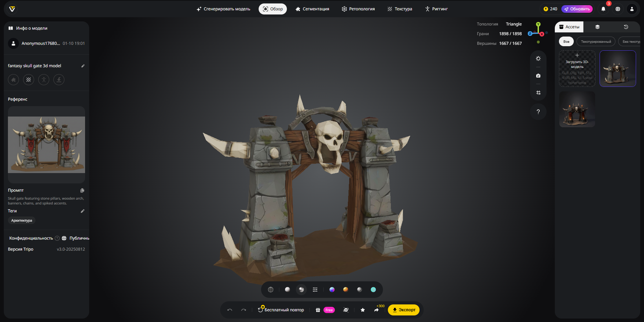This screenshot has height=322, width=644.
Task: Open Сгенерировать модель tab
Action: [223, 9]
